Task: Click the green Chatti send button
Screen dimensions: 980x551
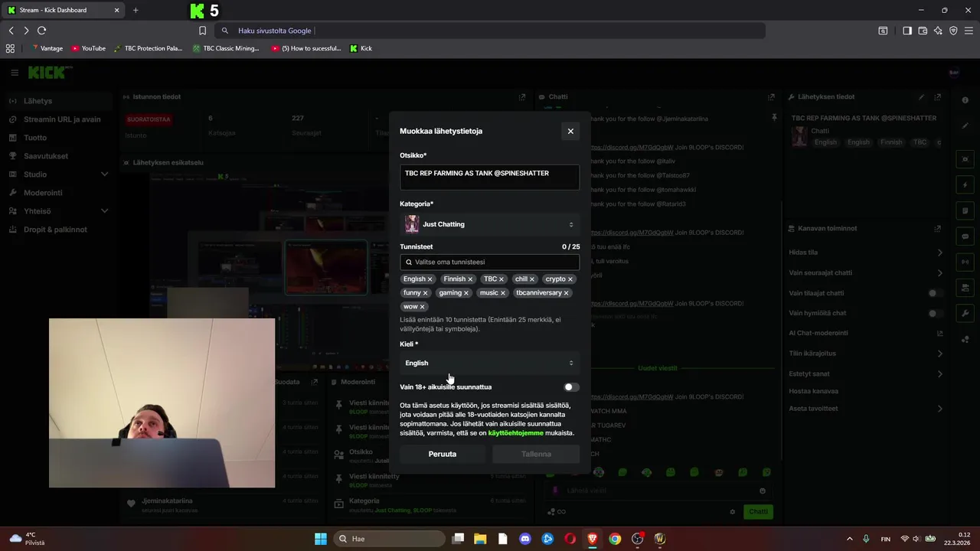Action: (x=758, y=511)
